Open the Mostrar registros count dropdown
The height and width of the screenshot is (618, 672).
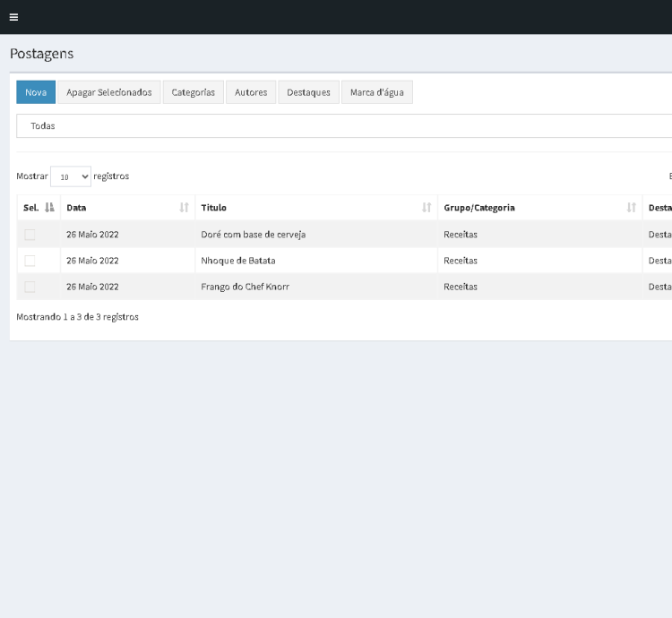click(71, 176)
